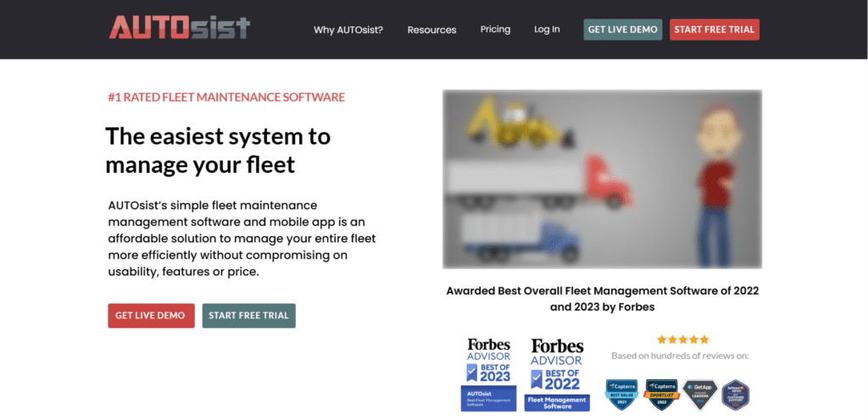Click teal START FREE TRIAL button below description

pyautogui.click(x=248, y=316)
